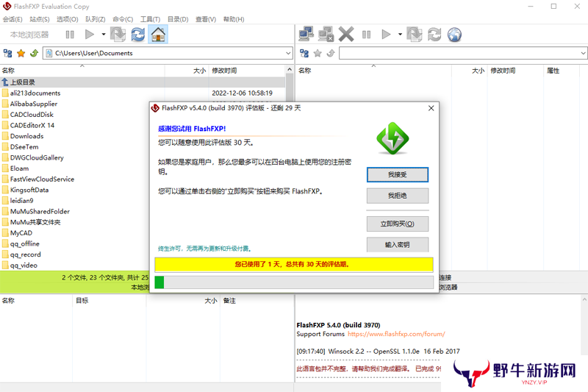The width and height of the screenshot is (588, 392).
Task: Click the evaluation period progress bar
Action: coord(294,282)
